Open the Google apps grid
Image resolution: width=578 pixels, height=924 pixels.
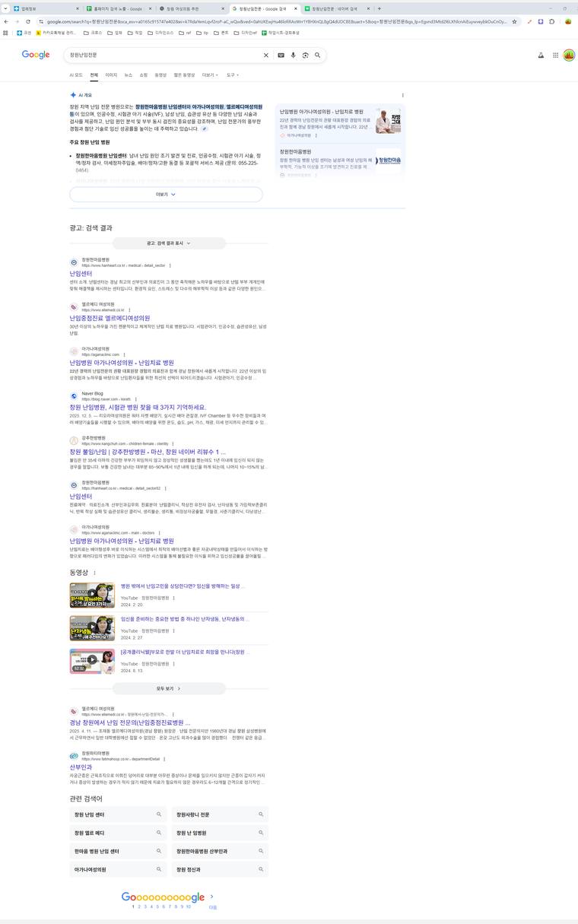(x=556, y=55)
